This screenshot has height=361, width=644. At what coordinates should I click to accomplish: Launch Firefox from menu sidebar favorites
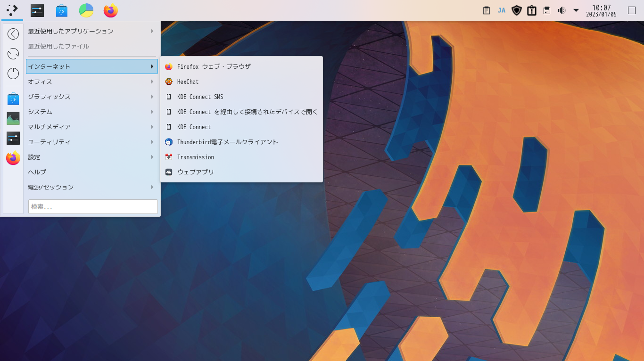pyautogui.click(x=13, y=158)
